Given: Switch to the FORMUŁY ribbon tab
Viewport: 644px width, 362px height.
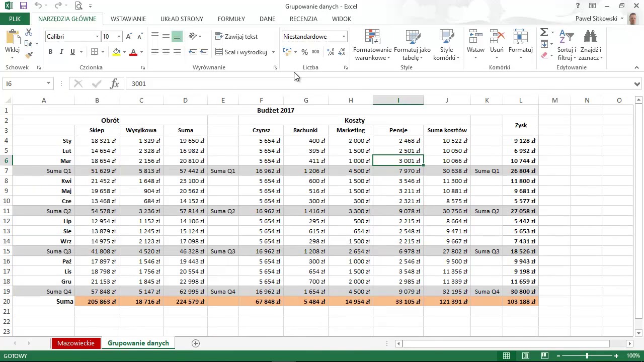Looking at the screenshot, I should (231, 19).
